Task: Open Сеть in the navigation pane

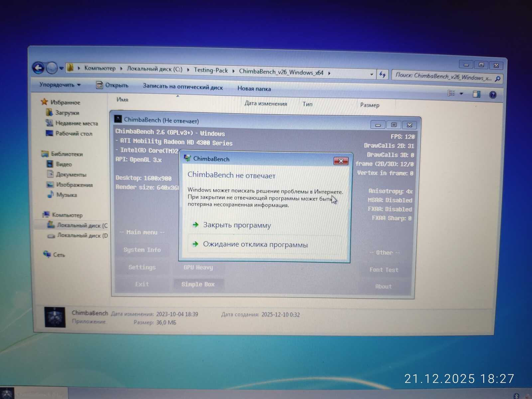Action: click(x=54, y=254)
